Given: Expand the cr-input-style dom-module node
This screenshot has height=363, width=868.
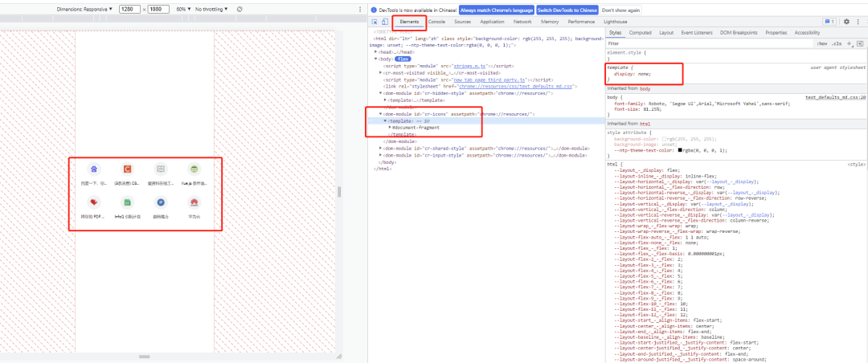Looking at the screenshot, I should point(381,156).
